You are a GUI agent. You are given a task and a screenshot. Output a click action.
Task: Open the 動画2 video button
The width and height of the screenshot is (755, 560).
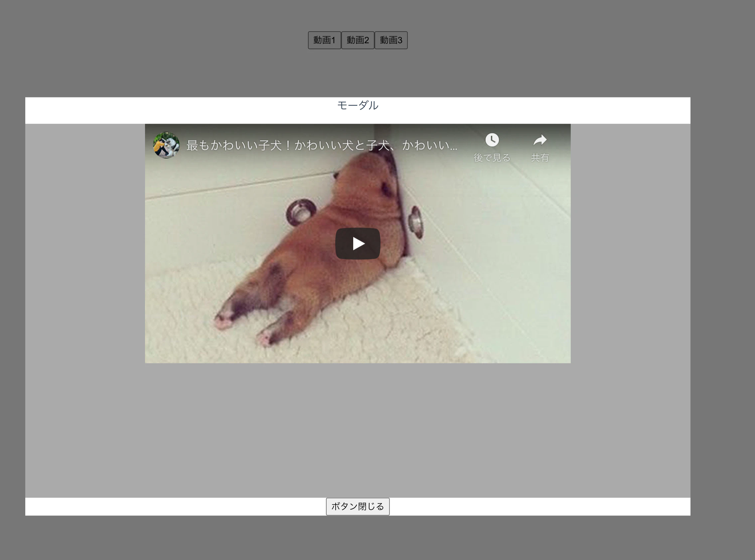pyautogui.click(x=358, y=40)
